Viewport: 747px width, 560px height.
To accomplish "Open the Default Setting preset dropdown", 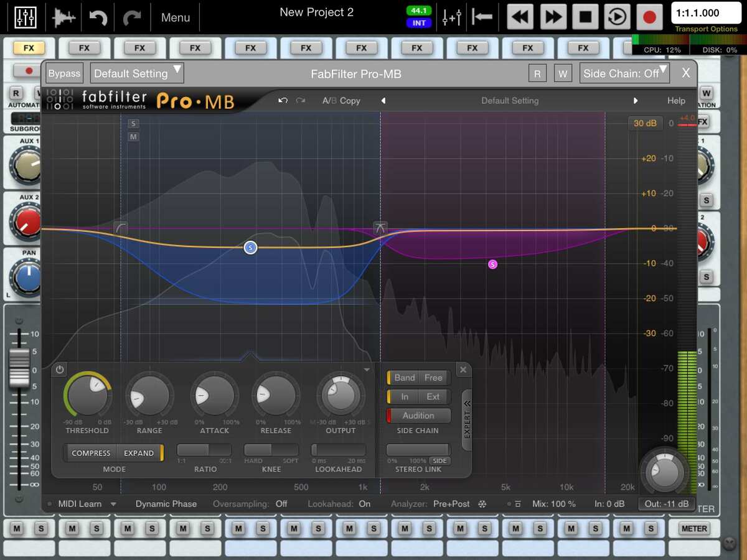I will click(137, 73).
